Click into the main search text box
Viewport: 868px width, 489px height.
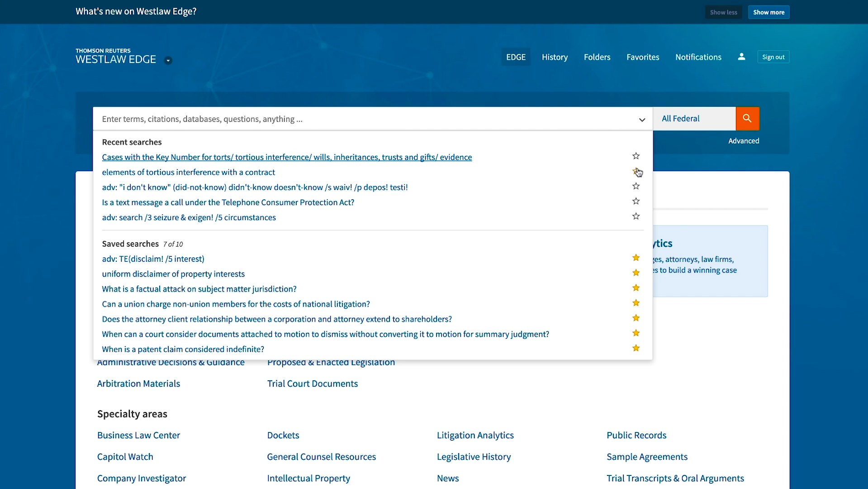point(362,119)
